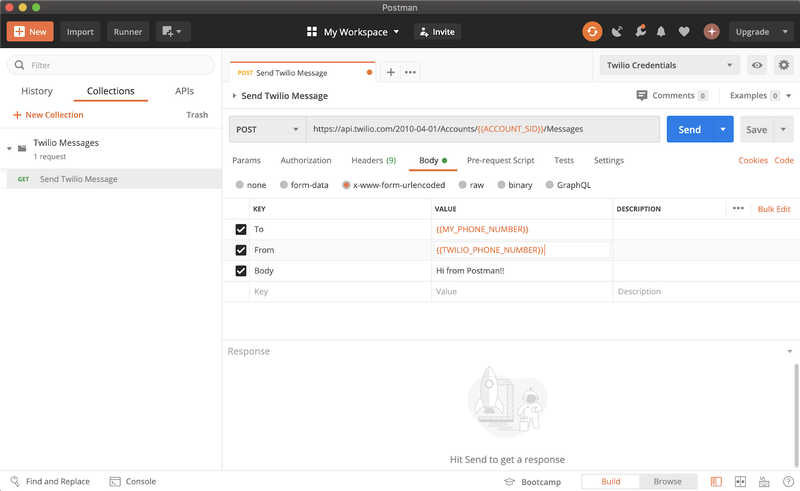Screen dimensions: 800x491
Task: Click the blue Send button
Action: [x=689, y=130]
